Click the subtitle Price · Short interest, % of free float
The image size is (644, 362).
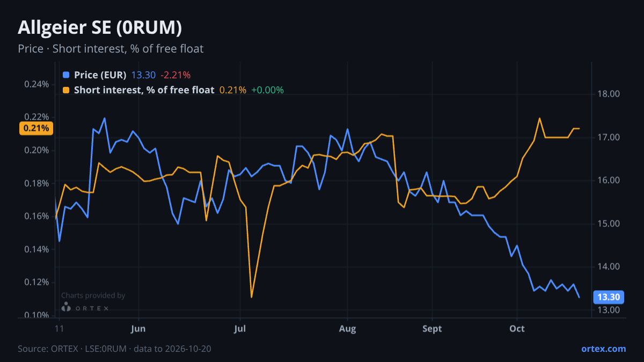coord(111,49)
